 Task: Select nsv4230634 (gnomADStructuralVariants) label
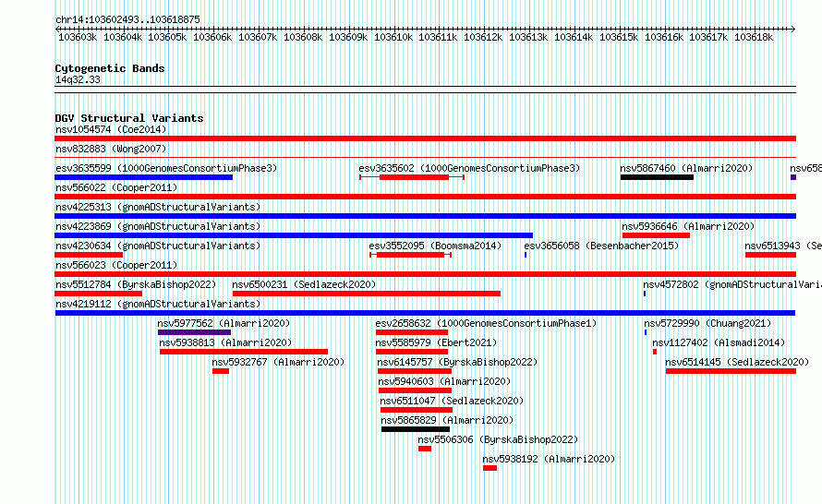pyautogui.click(x=158, y=246)
